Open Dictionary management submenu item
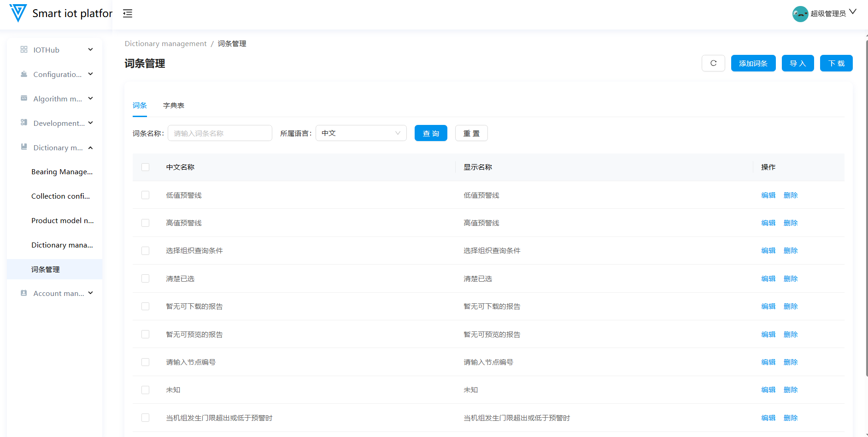This screenshot has height=437, width=868. click(x=62, y=245)
